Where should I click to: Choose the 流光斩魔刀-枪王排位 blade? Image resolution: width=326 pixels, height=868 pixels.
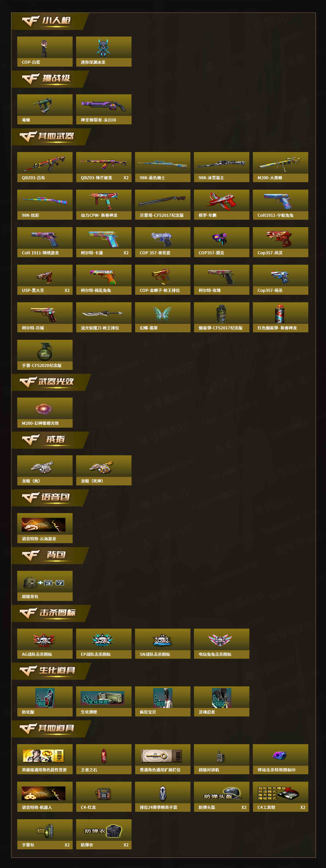104,317
